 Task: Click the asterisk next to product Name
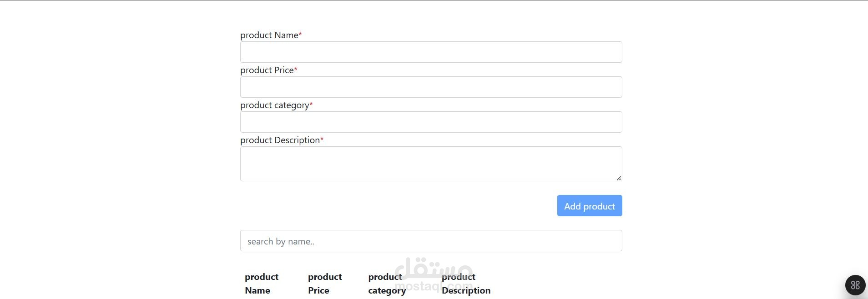(300, 35)
